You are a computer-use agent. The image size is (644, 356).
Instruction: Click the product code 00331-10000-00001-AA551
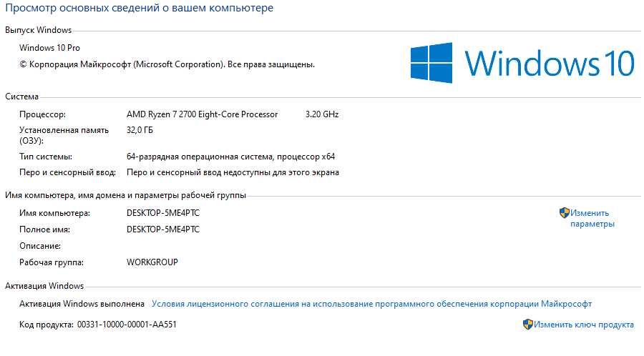click(x=126, y=325)
